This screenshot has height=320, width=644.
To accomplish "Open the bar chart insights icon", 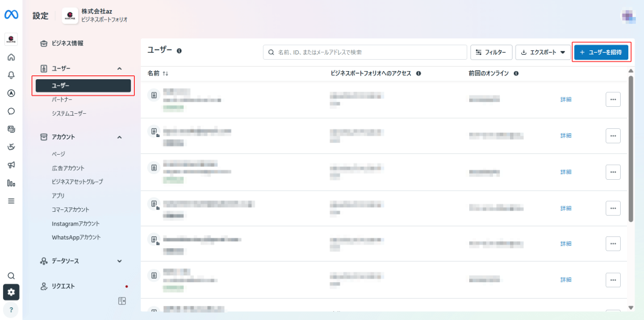I will pos(11,183).
